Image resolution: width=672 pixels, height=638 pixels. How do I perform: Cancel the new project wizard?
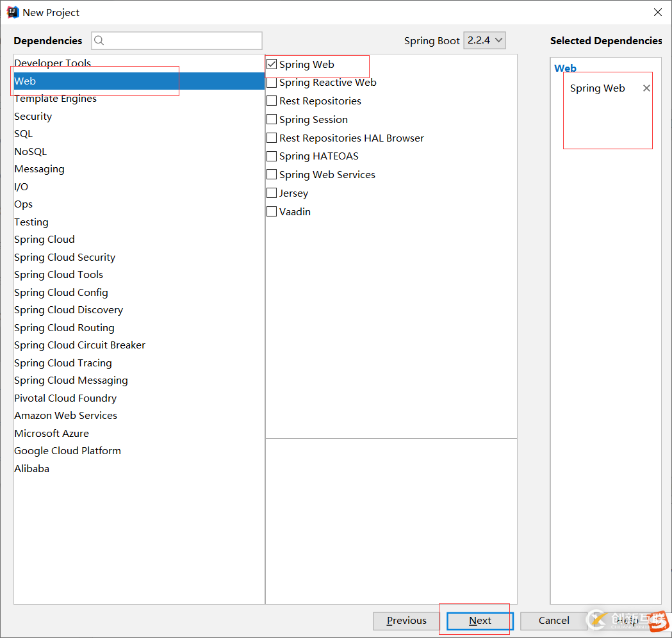[x=553, y=621]
